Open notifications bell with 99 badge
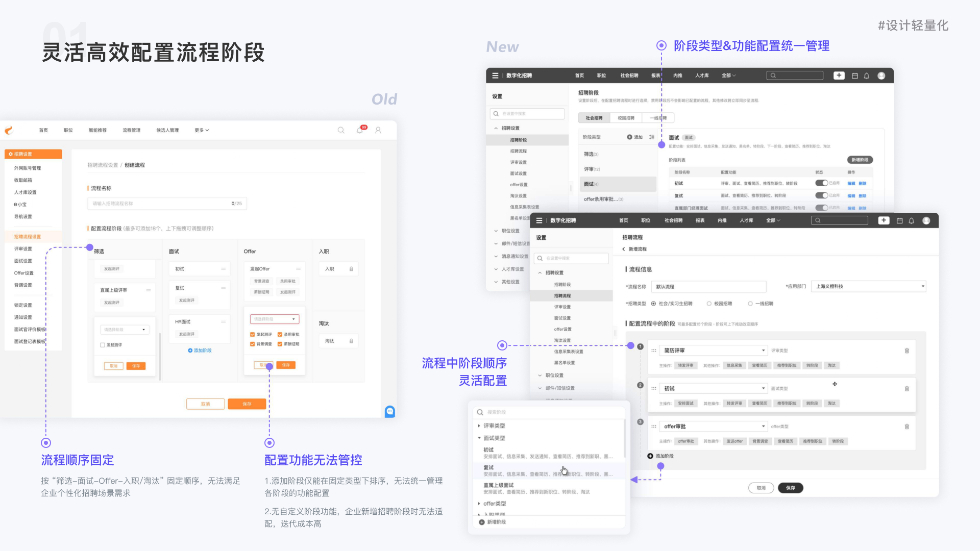Viewport: 980px width, 551px height. (361, 130)
